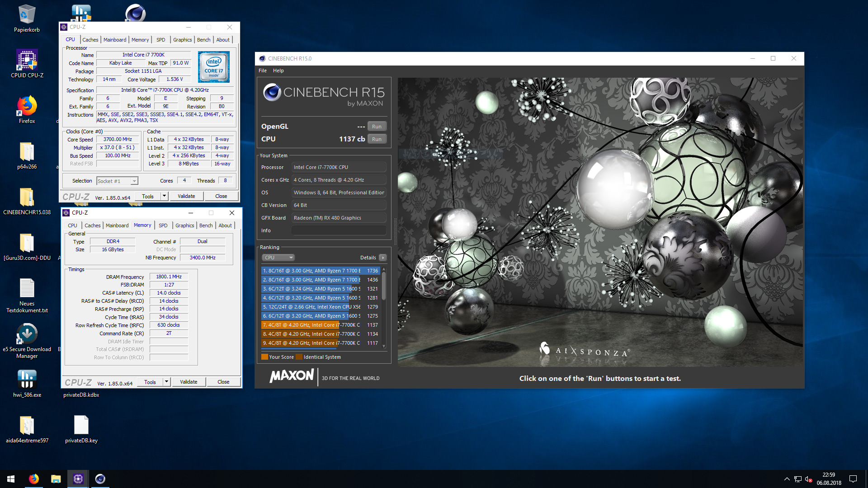Click Tools button in Memory CPU-Z window
Viewport: 868px width, 488px height.
tap(150, 382)
